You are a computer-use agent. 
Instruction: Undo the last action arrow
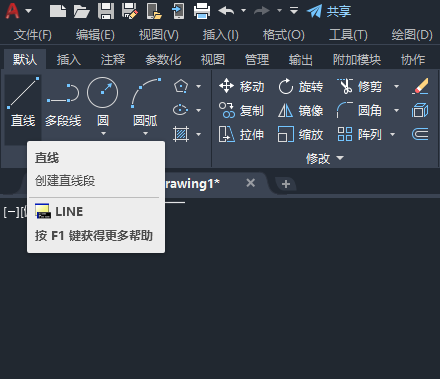tap(226, 11)
